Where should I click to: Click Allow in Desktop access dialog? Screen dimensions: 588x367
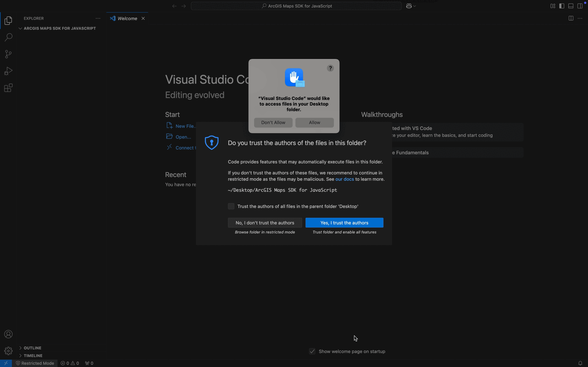pyautogui.click(x=314, y=123)
